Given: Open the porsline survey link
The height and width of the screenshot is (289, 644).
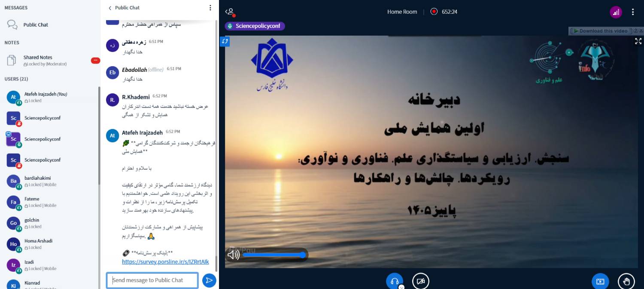Looking at the screenshot, I should (x=165, y=261).
